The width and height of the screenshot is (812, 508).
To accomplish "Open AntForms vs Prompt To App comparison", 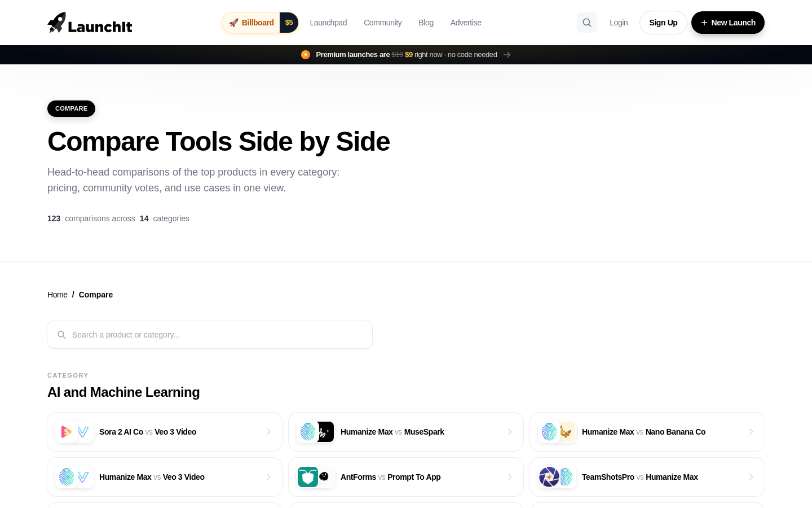I will (x=406, y=477).
